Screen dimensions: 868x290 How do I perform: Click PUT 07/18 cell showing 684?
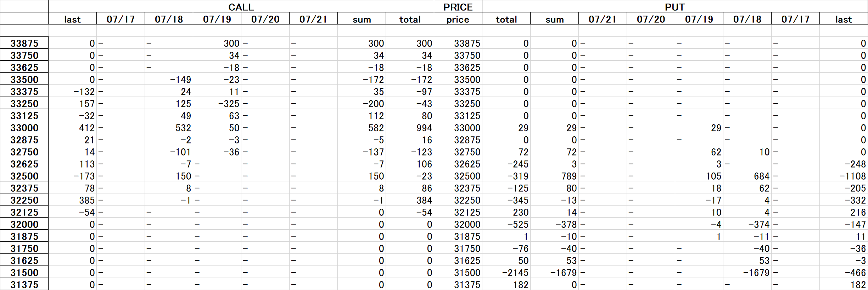point(747,176)
